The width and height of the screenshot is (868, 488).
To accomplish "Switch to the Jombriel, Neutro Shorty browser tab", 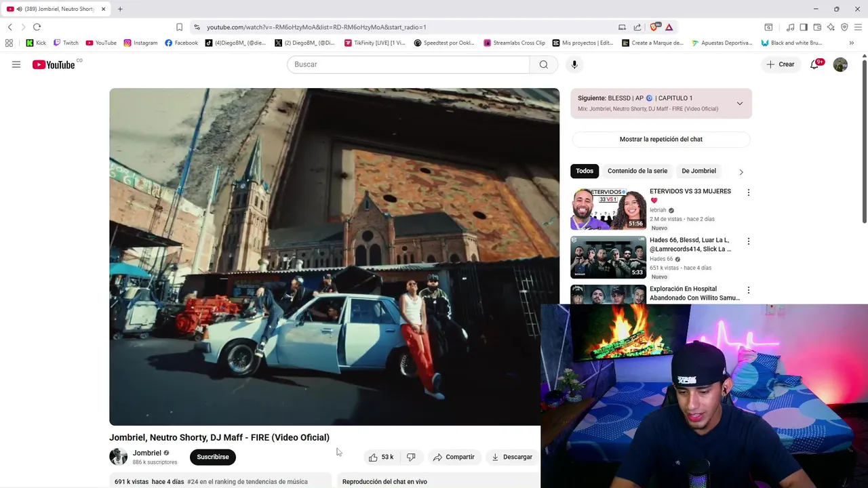I will click(x=54, y=9).
